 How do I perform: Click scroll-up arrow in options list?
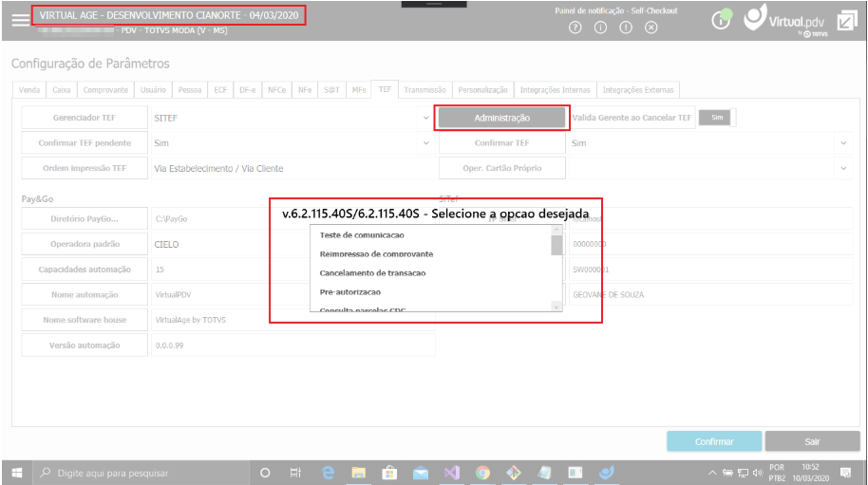tap(557, 230)
